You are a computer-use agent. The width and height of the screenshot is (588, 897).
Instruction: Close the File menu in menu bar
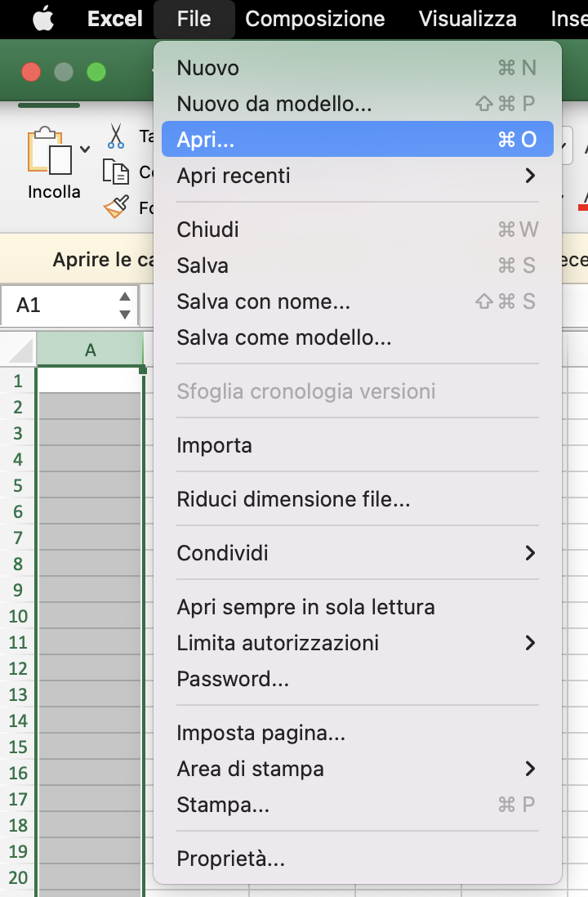point(194,19)
